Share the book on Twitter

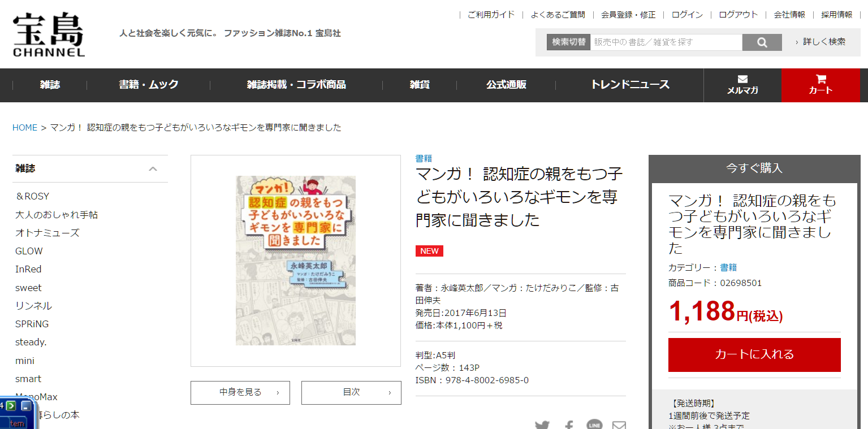click(x=542, y=425)
